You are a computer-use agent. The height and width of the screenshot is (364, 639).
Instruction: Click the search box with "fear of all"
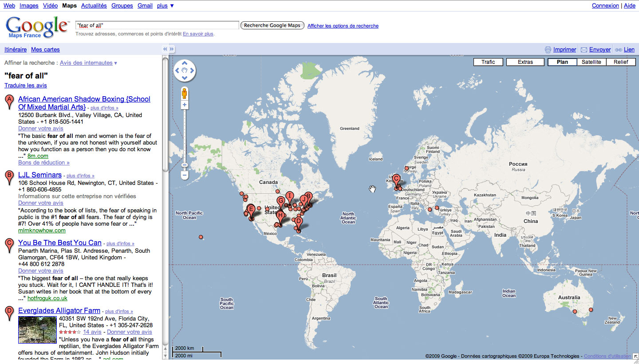(x=157, y=25)
